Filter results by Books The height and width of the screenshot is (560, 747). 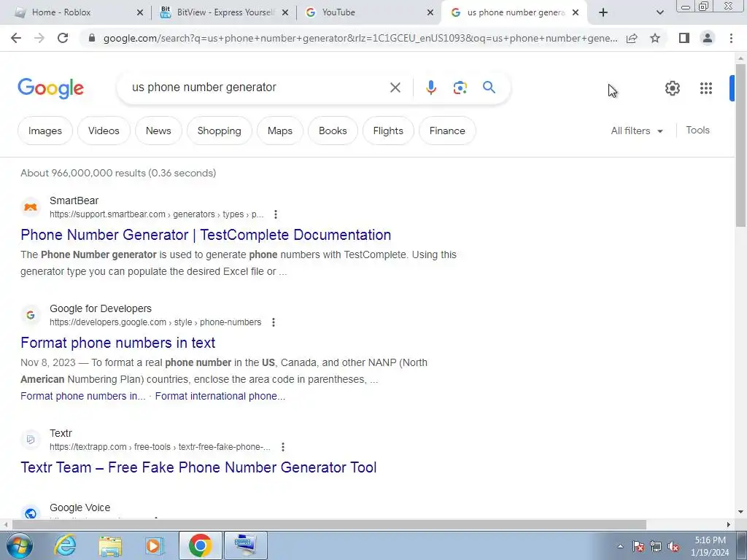[x=333, y=131]
